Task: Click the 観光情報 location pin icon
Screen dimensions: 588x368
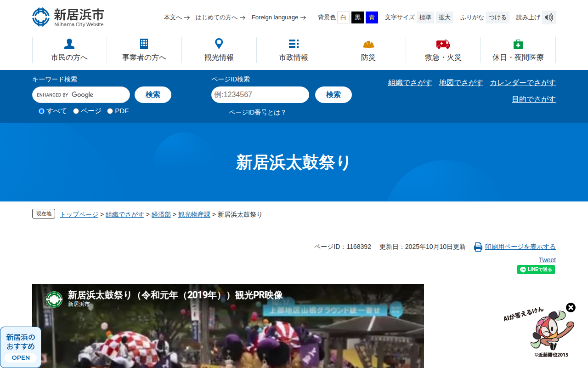Action: 219,43
